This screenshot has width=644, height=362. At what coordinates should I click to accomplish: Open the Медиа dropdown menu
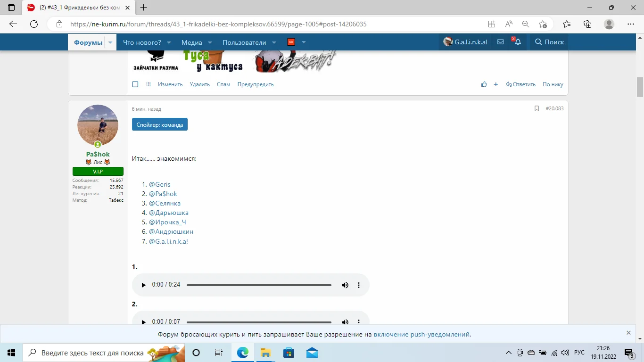(193, 42)
